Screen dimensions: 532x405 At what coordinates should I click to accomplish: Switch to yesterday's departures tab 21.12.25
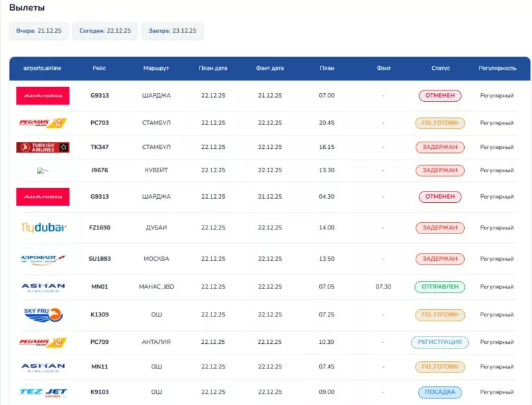tap(39, 31)
